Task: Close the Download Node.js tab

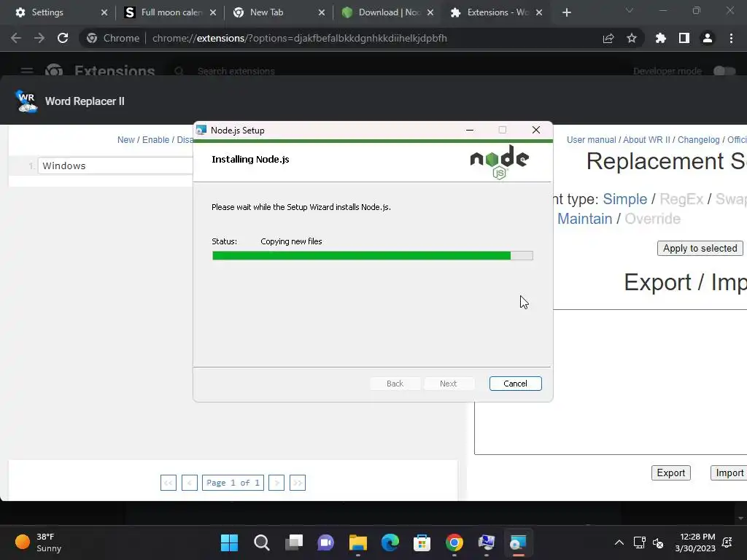Action: [x=430, y=12]
